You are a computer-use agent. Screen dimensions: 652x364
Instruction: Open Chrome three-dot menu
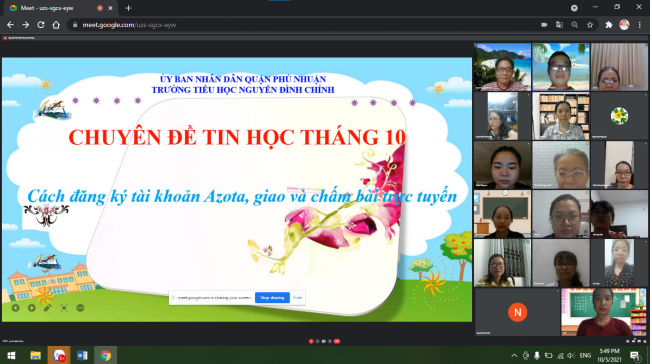640,25
